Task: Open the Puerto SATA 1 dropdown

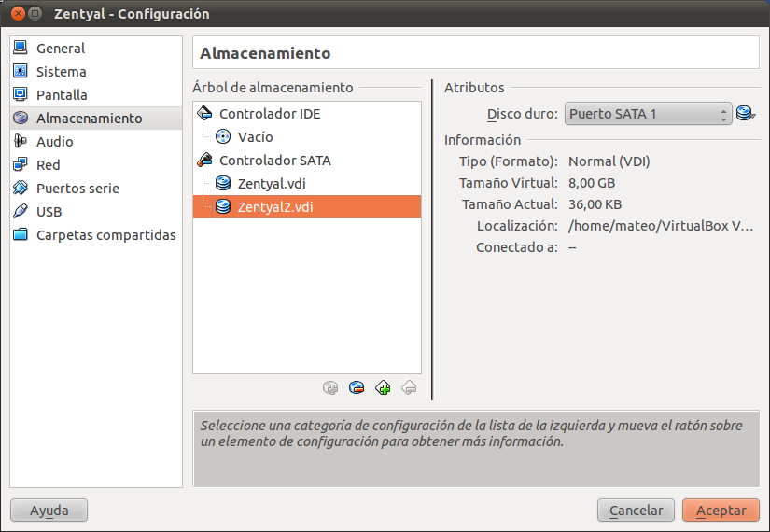Action: (x=649, y=114)
